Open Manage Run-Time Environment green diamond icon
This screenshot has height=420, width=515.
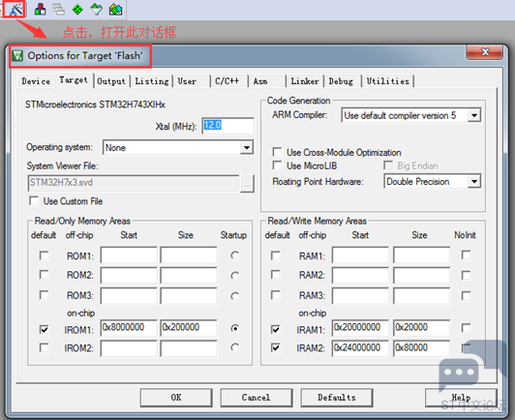pyautogui.click(x=77, y=10)
